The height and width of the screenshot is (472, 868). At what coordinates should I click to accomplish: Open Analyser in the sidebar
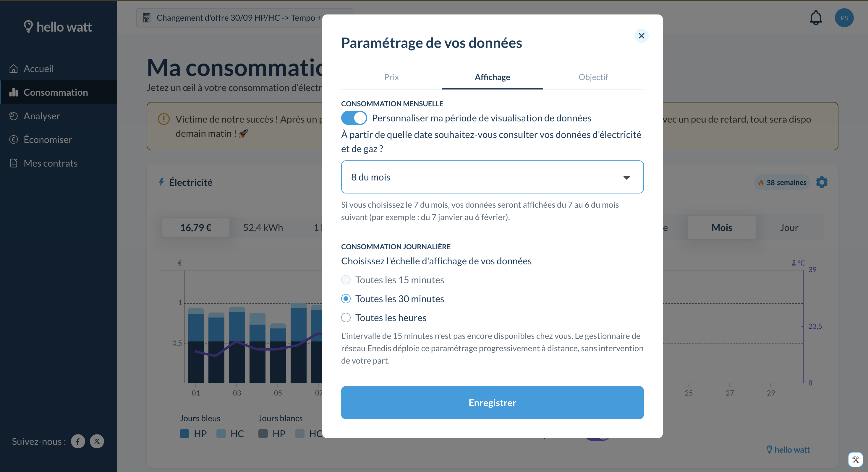click(59, 116)
